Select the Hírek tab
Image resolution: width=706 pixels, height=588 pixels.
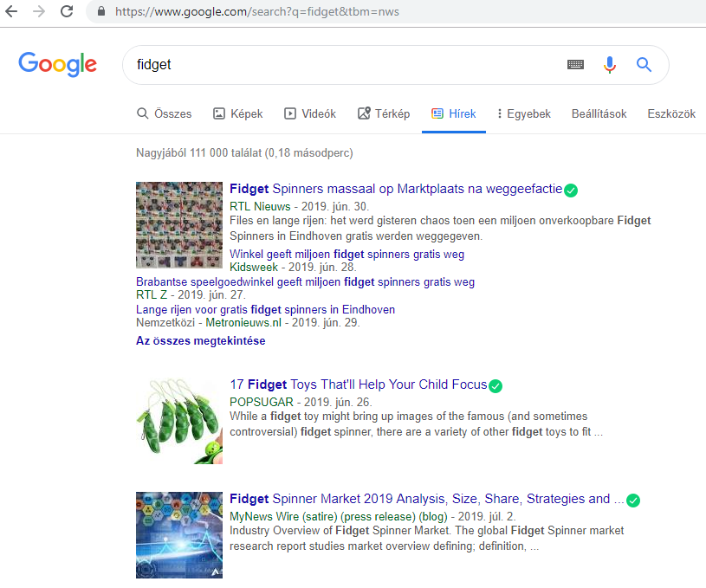(454, 114)
